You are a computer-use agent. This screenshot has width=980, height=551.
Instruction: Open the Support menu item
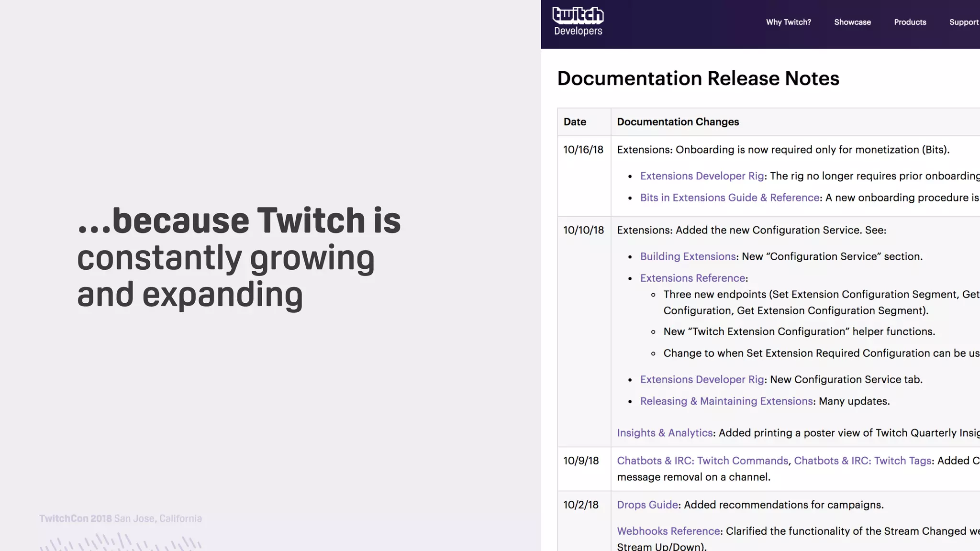point(964,22)
